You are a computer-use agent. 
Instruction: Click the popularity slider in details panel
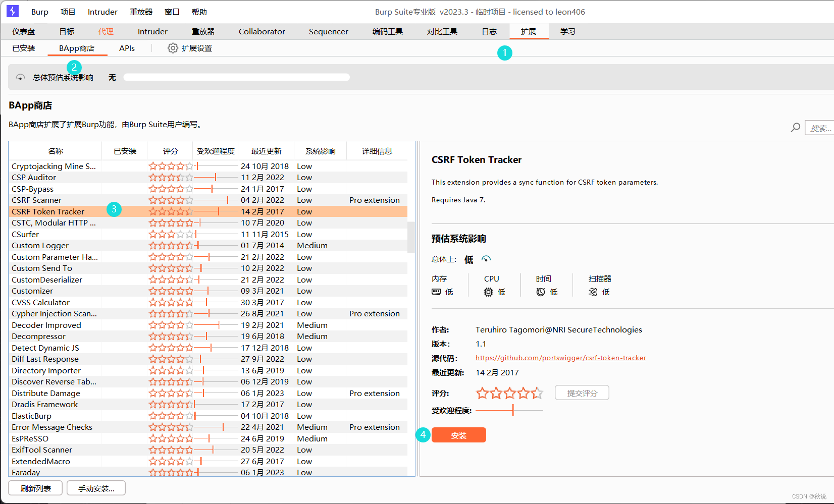[x=509, y=410]
